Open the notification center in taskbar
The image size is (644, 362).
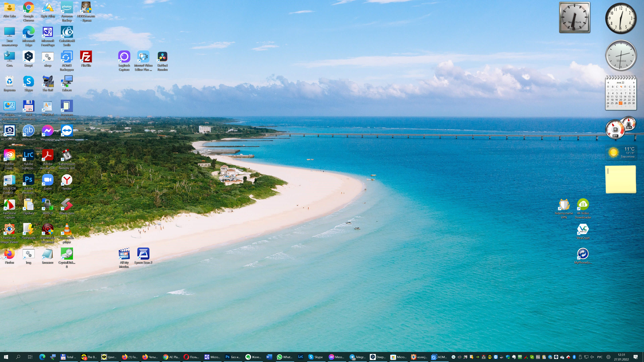(x=635, y=357)
